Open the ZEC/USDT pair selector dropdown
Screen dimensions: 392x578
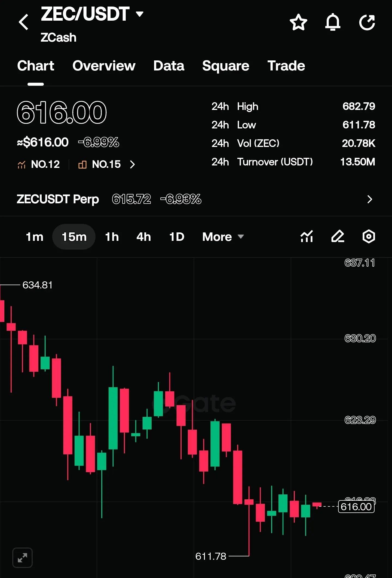click(92, 14)
